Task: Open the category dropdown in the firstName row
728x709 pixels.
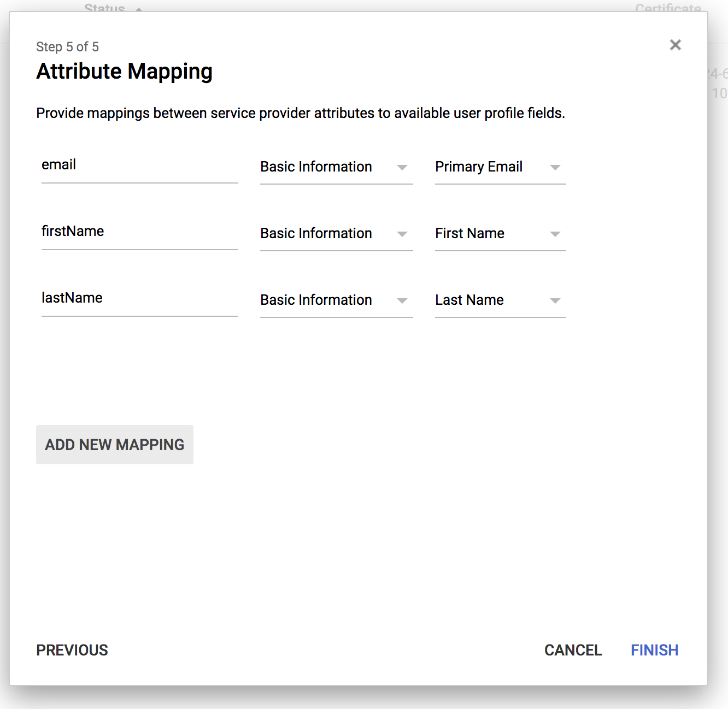Action: pos(336,234)
